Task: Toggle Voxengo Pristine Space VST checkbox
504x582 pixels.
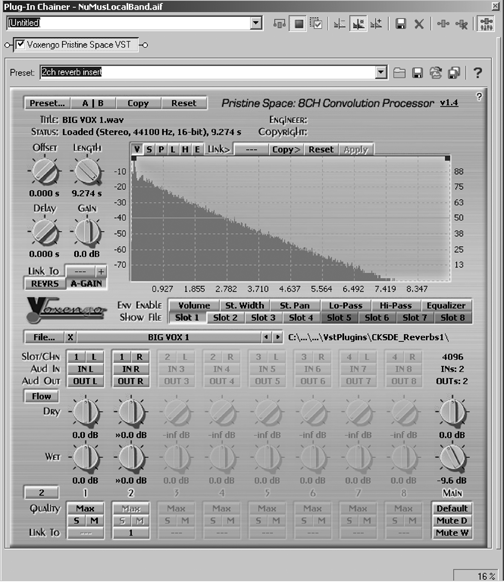Action: (21, 45)
